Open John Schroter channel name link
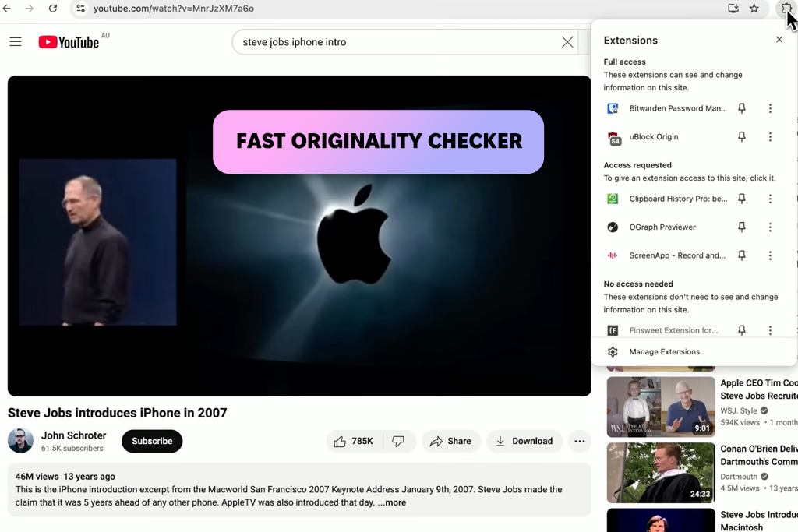Image resolution: width=798 pixels, height=532 pixels. coord(74,435)
